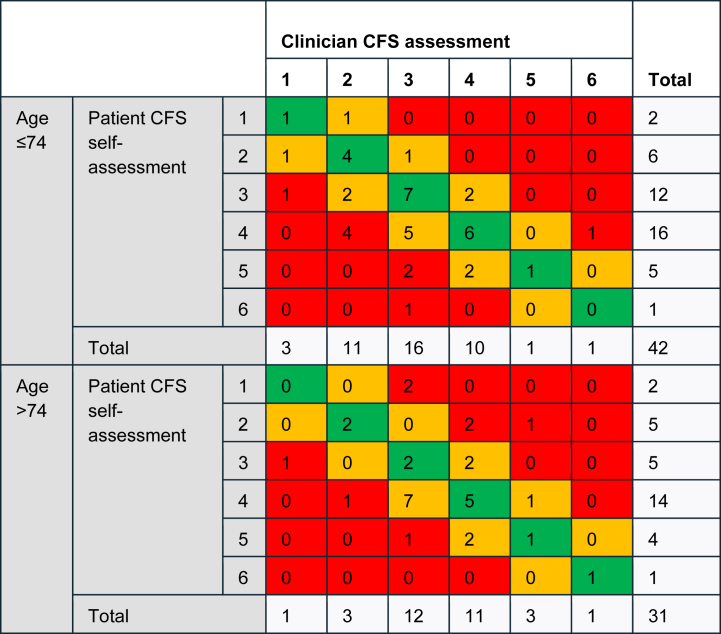
Task: Select the grand total 42 cell
Action: pyautogui.click(x=676, y=346)
